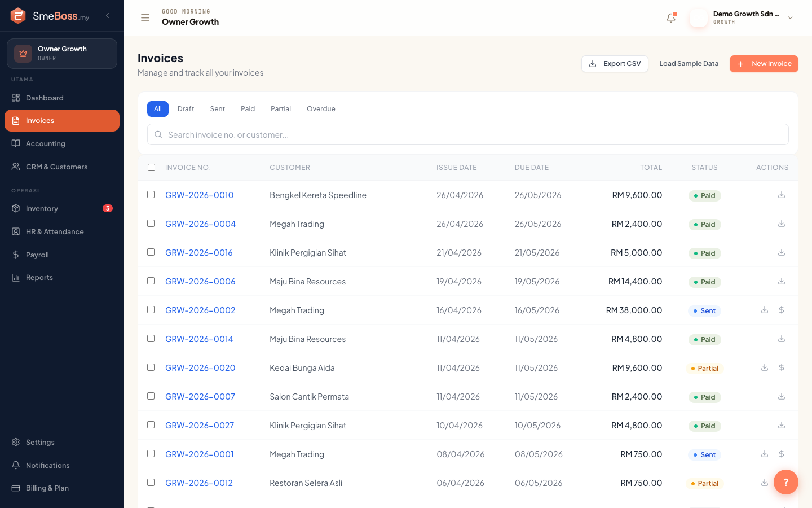This screenshot has width=812, height=508.
Task: Filter invoices by Paid tab
Action: click(x=248, y=109)
